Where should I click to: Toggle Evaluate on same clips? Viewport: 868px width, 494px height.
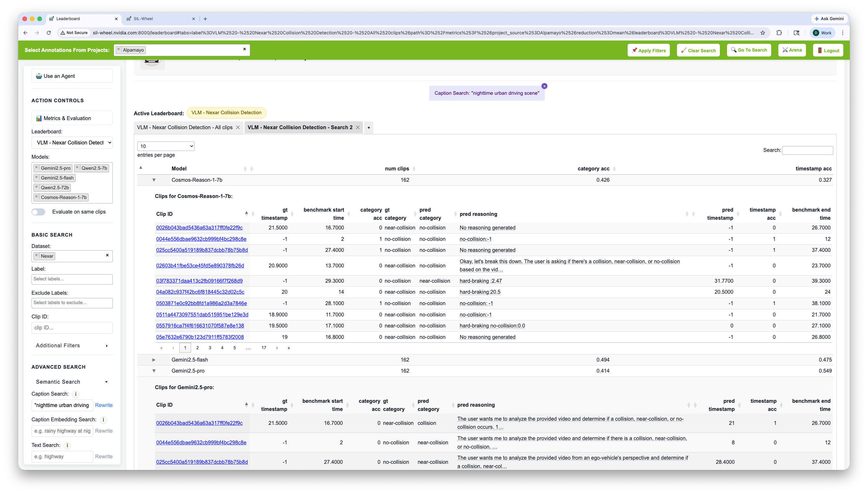(x=38, y=212)
